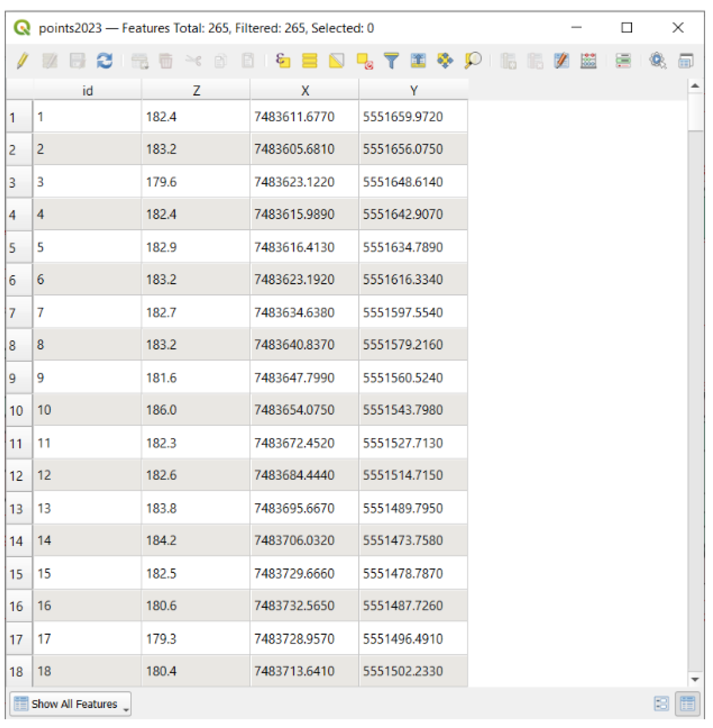Reload the attribute table
Screen dimensions: 713x728
[x=104, y=61]
